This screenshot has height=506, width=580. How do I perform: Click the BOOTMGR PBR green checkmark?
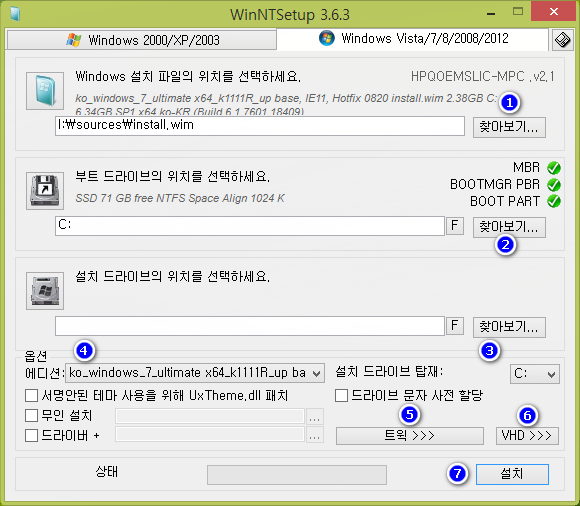tap(554, 185)
